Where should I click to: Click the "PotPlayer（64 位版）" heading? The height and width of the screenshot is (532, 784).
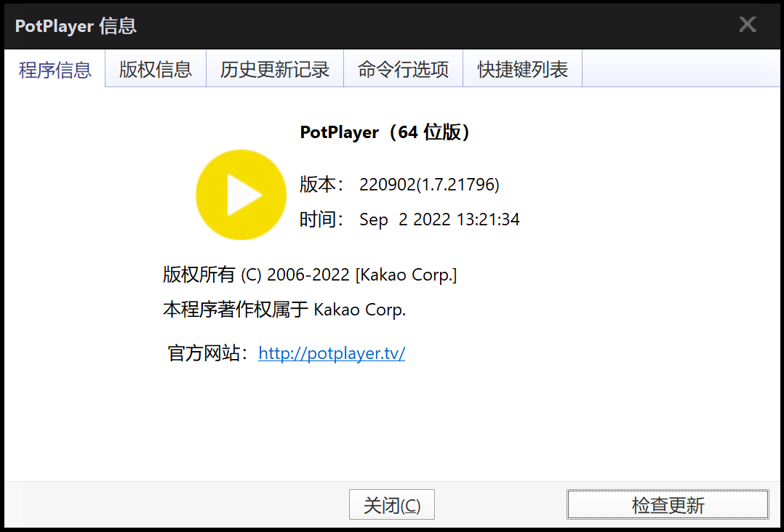pyautogui.click(x=386, y=132)
